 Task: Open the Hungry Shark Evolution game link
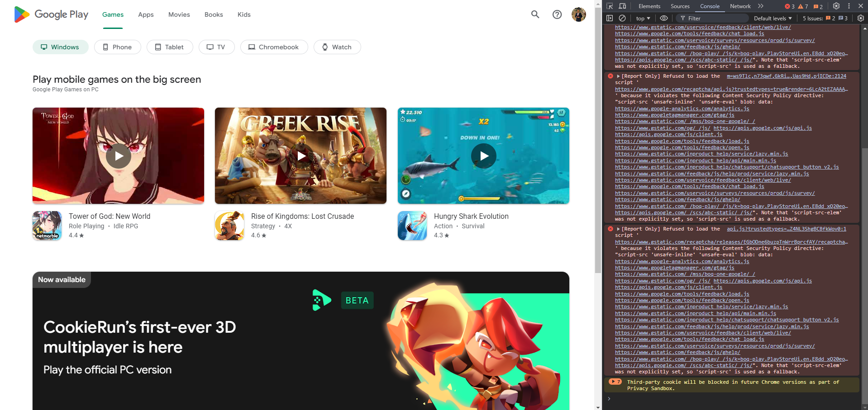(471, 217)
